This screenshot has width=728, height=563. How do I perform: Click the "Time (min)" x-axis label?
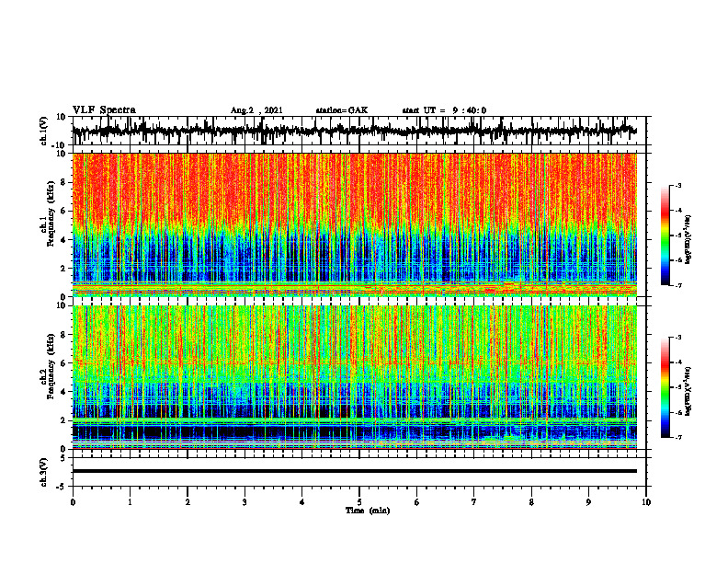[368, 511]
